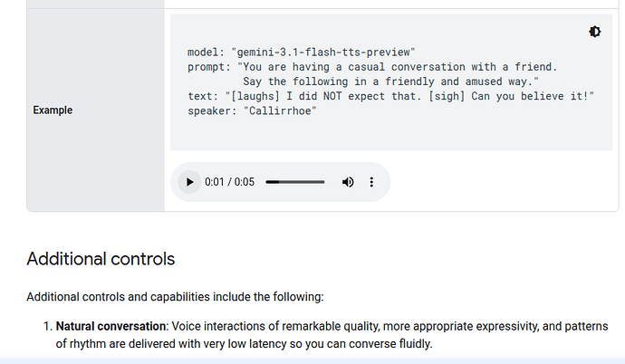
Task: Click the [laughs] tag in the text line
Action: click(x=255, y=96)
